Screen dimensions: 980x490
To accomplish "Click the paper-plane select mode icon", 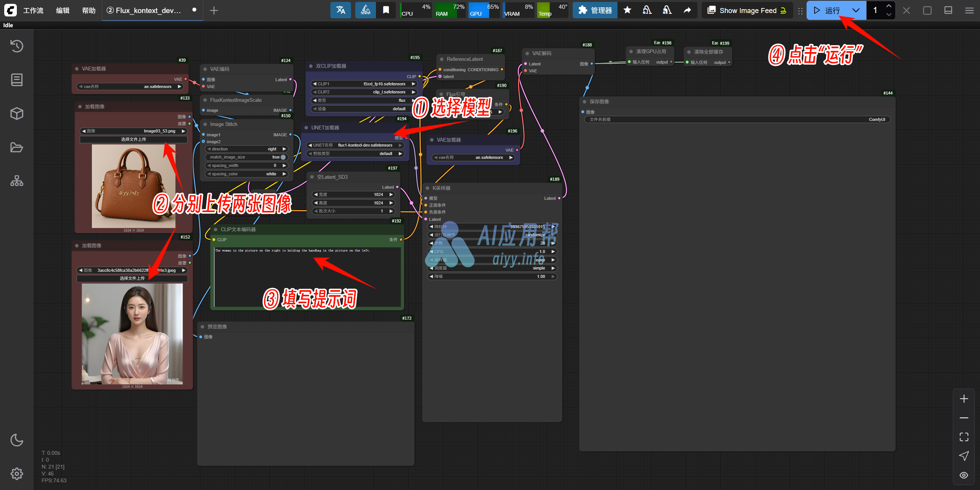I will (964, 456).
